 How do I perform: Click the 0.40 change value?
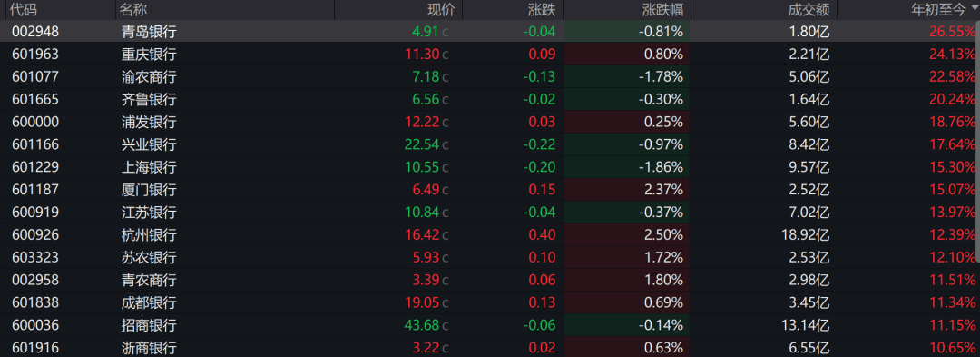542,235
